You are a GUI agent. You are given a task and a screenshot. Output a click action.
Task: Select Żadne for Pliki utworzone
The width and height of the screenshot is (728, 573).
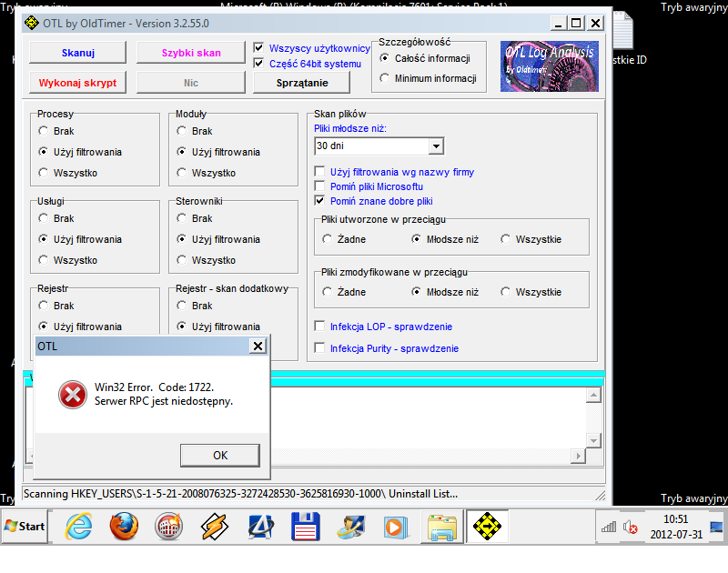click(328, 239)
